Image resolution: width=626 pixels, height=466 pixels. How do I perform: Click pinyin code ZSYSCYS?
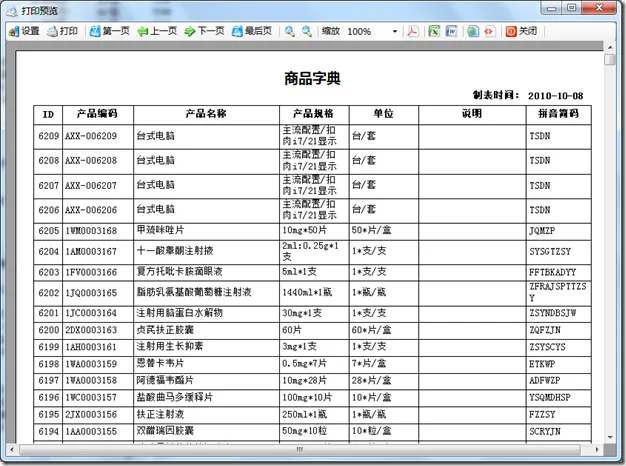pos(547,347)
